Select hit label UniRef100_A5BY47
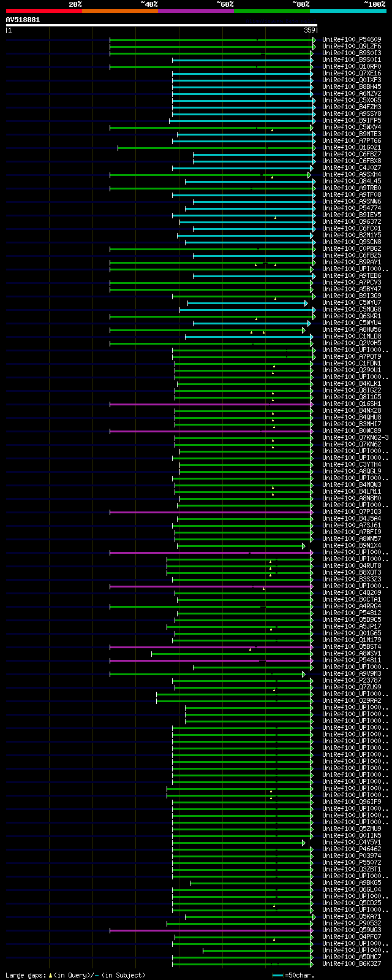 [352, 289]
